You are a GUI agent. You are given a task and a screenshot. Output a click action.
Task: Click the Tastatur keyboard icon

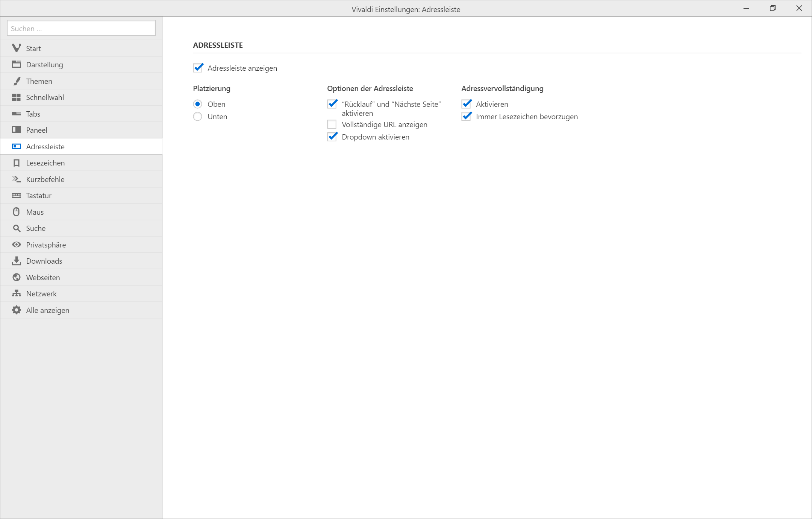point(16,196)
